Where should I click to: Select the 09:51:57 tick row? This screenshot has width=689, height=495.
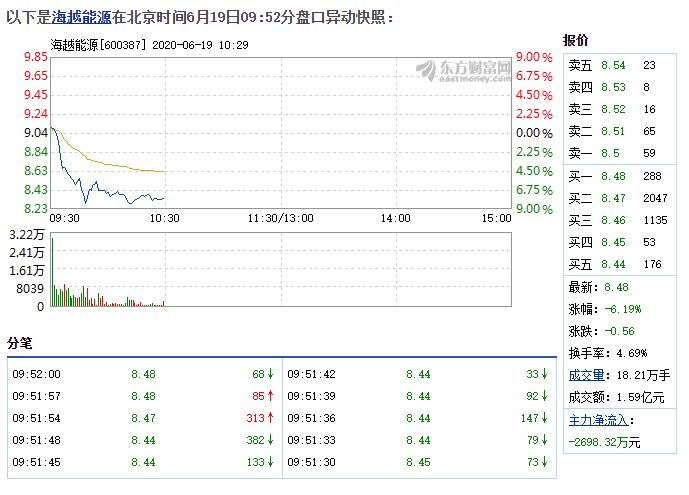[x=143, y=396]
